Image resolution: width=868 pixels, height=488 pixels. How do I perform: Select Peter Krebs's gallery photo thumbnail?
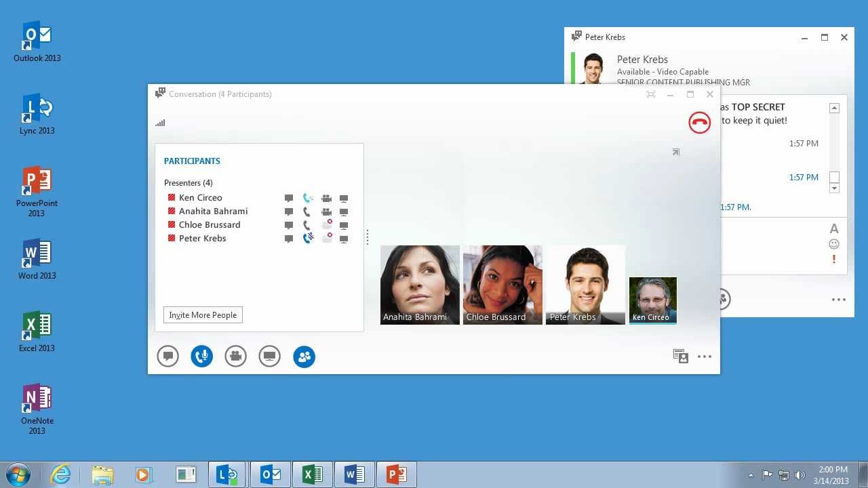[585, 285]
